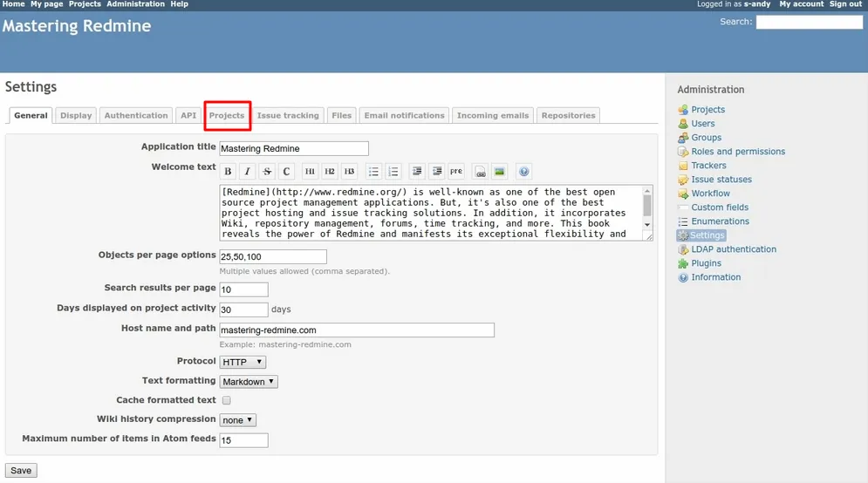Click the Welcome text scrollbar down arrow
This screenshot has width=868, height=483.
(647, 225)
